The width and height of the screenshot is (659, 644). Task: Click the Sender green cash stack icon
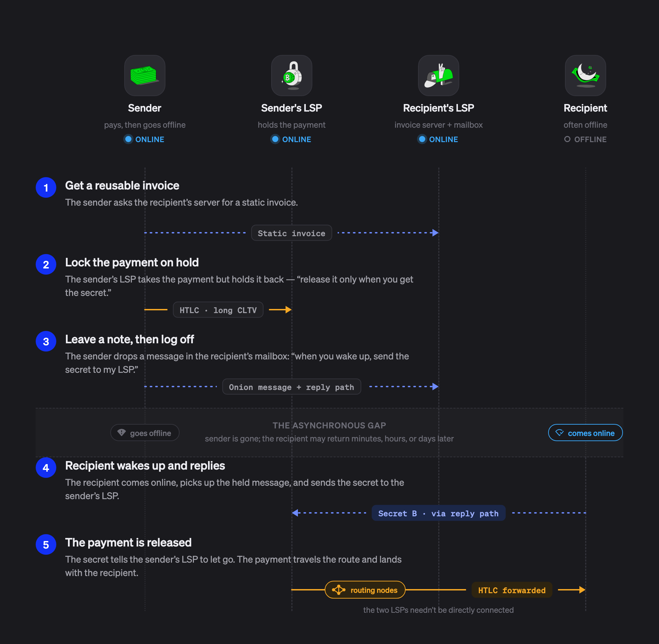pos(144,76)
